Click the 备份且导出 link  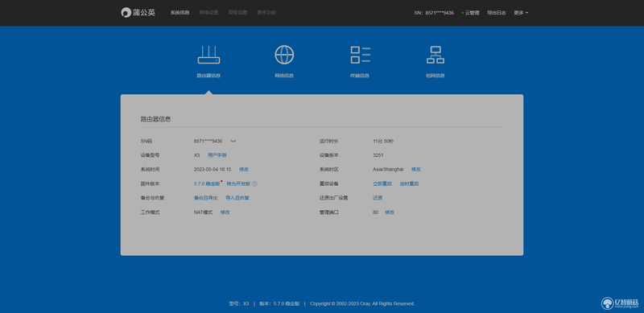[206, 198]
